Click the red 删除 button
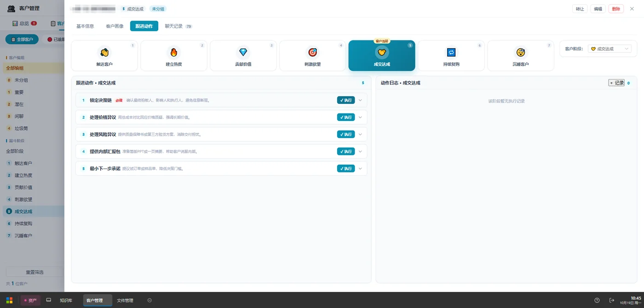This screenshot has width=644, height=308. pyautogui.click(x=616, y=9)
